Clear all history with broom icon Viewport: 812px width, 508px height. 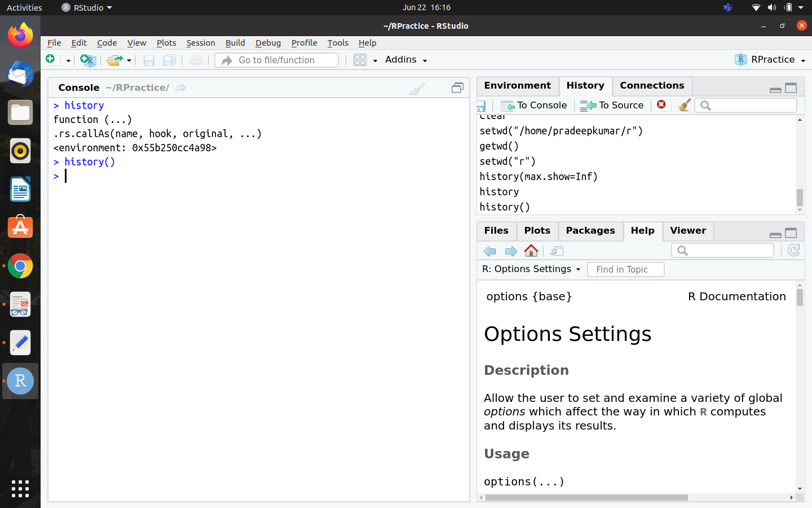[684, 105]
